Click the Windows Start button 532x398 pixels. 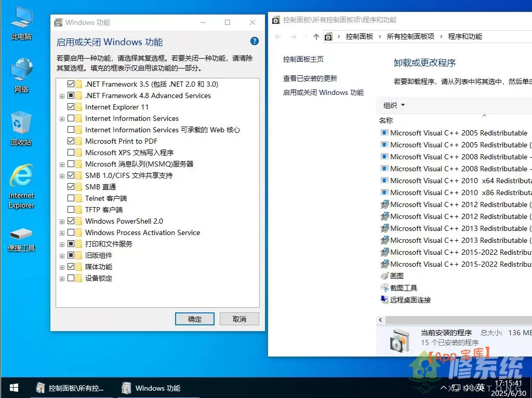coord(14,388)
